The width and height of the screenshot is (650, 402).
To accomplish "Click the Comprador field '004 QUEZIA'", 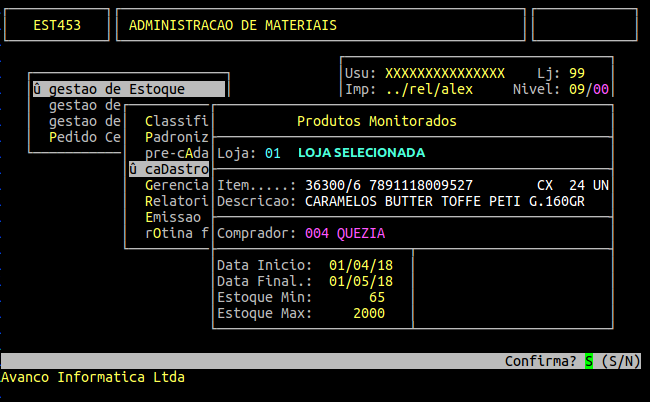I will pos(345,233).
